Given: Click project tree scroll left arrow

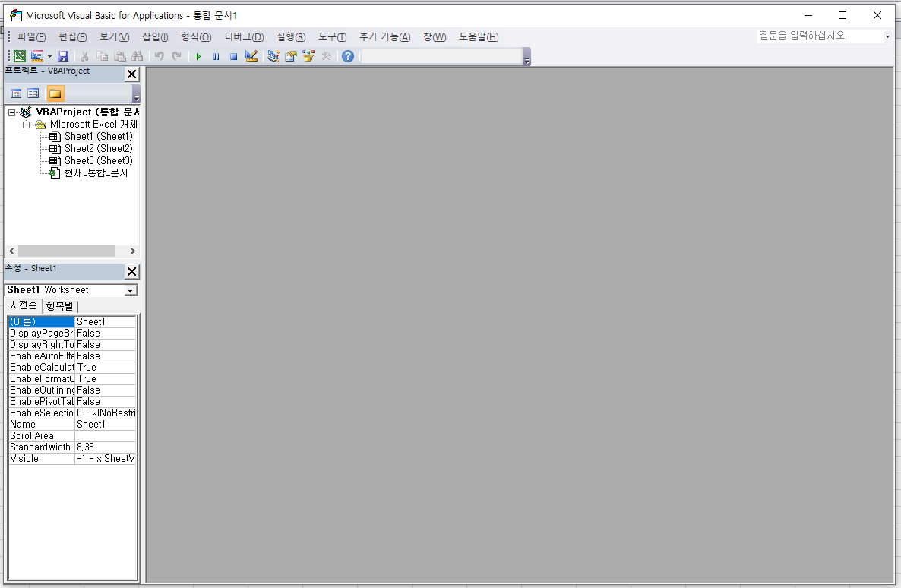Looking at the screenshot, I should [x=11, y=251].
